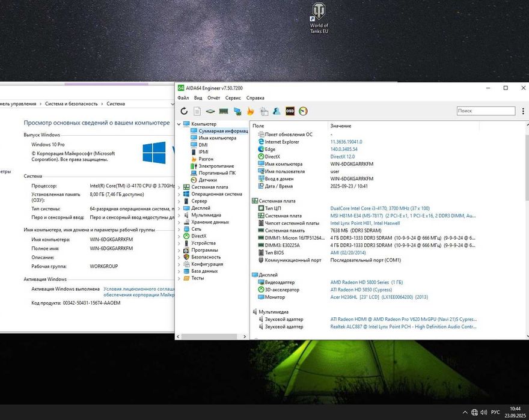Click the РУС language indicator in taskbar
This screenshot has height=420, width=529.
click(x=495, y=412)
